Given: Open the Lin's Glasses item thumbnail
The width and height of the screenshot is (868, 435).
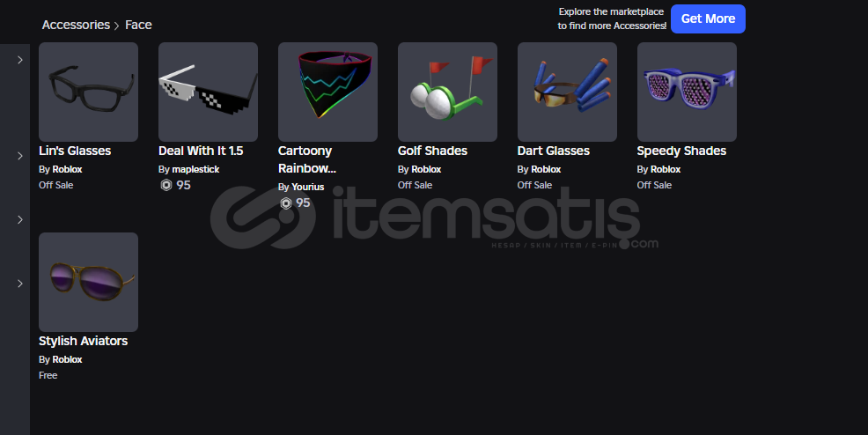Looking at the screenshot, I should [x=89, y=92].
